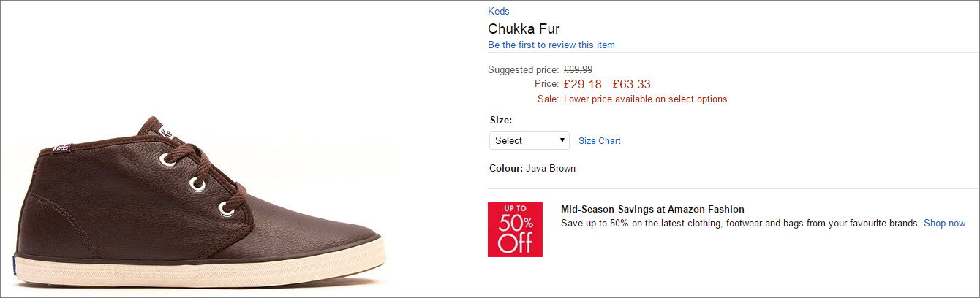Click the 'Size:' label above the selector
Image resolution: width=980 pixels, height=298 pixels.
point(500,120)
